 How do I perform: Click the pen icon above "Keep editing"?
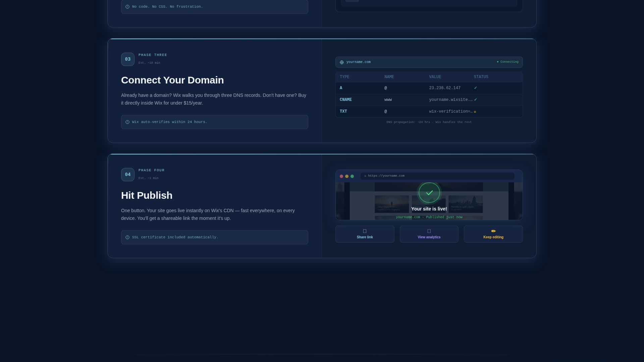(x=493, y=231)
